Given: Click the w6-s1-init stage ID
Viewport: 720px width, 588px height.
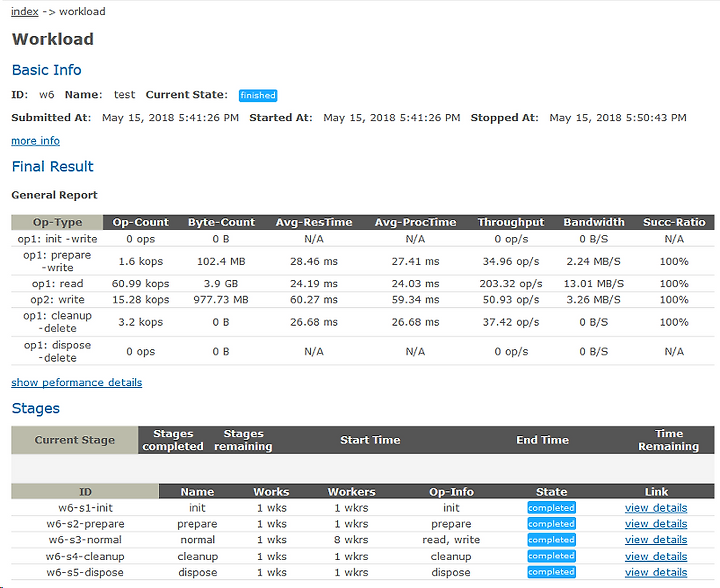Looking at the screenshot, I should 85,508.
